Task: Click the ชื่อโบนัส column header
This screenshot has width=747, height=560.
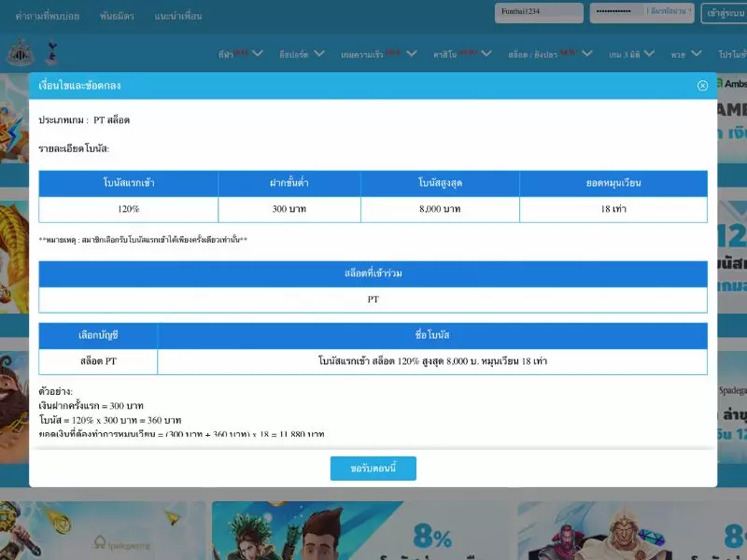Action: point(432,336)
